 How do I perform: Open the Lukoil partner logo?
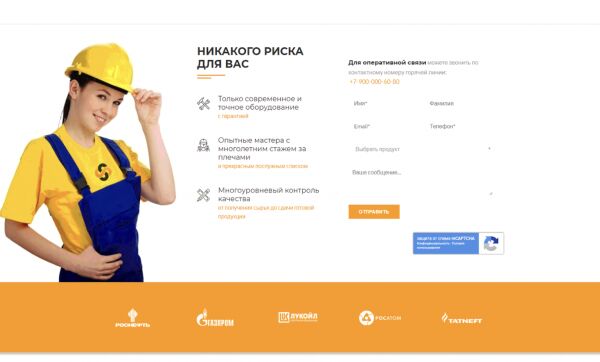click(x=298, y=317)
